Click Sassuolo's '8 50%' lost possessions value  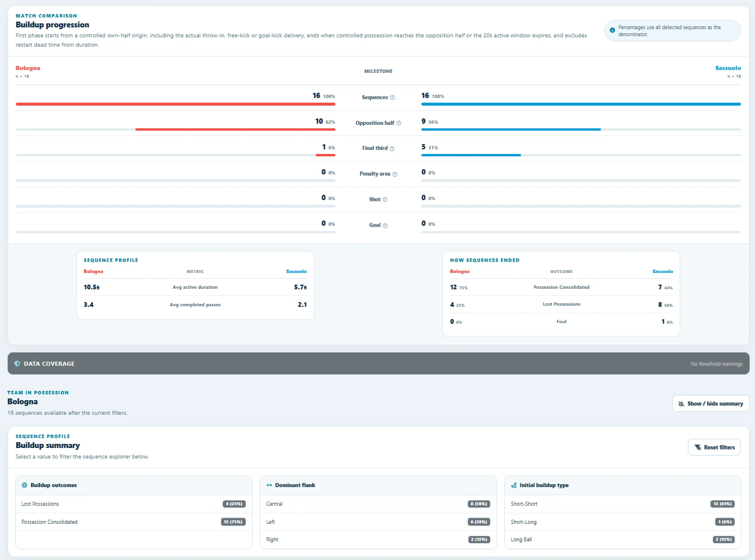click(666, 304)
